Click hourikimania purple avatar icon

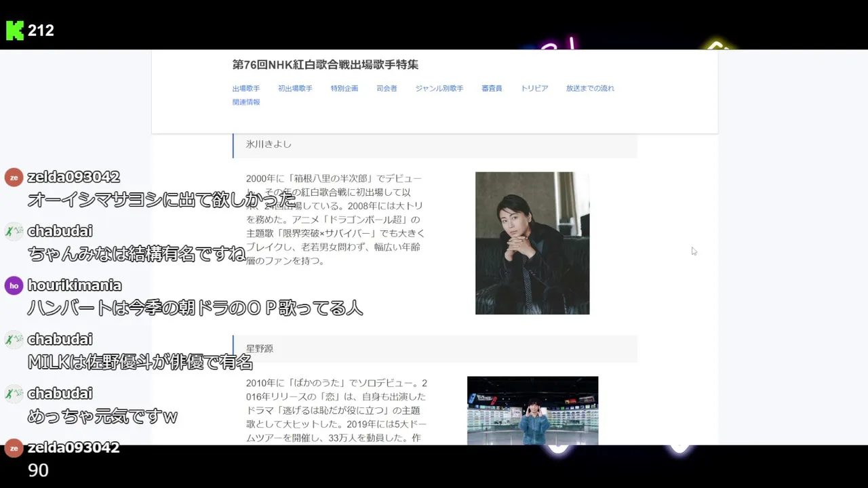[14, 285]
